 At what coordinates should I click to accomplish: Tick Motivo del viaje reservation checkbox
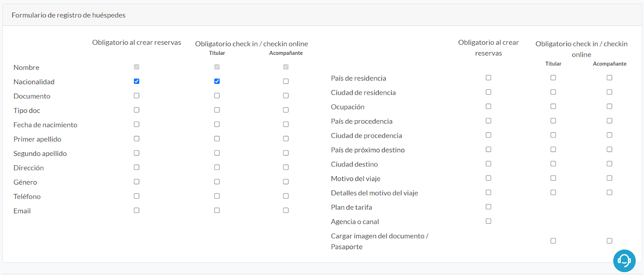coord(488,178)
